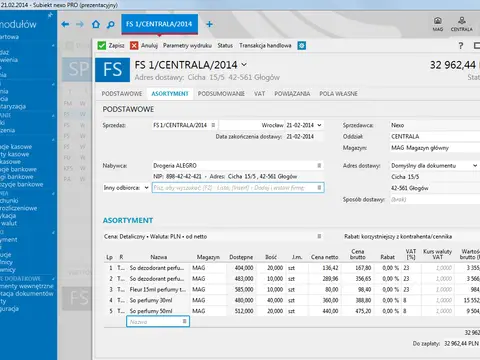
Task: Click the Status toolbar button
Action: pos(225,46)
